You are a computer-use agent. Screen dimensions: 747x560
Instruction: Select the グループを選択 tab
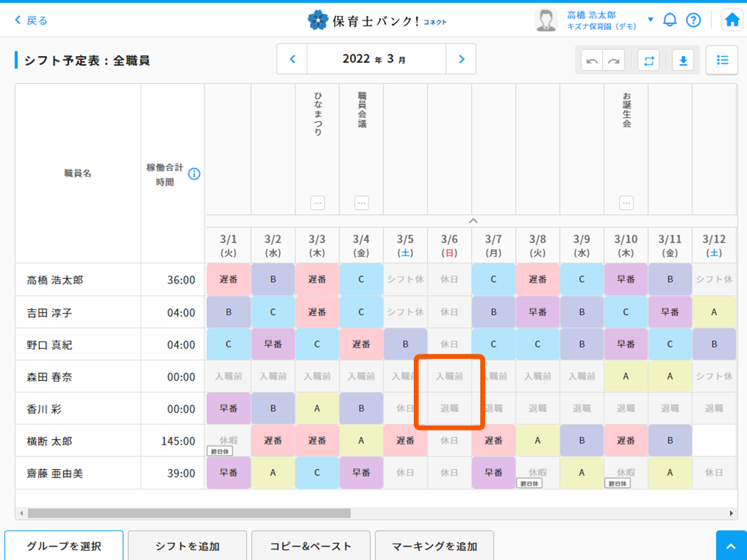64,546
